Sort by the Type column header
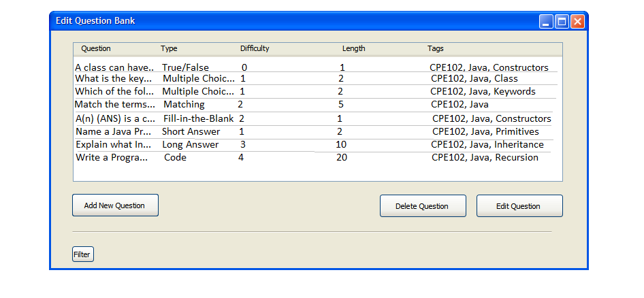The height and width of the screenshot is (298, 644). pyautogui.click(x=169, y=49)
